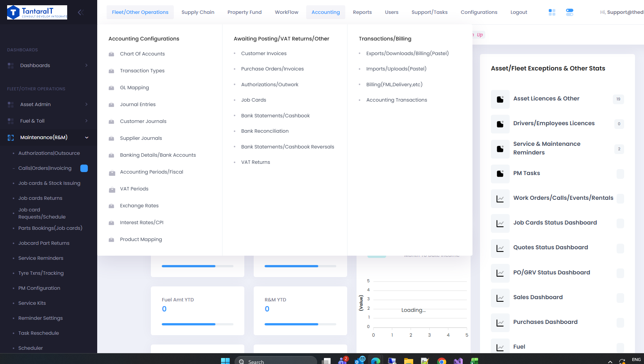This screenshot has width=644, height=364.
Task: Open the WorkFlow menu
Action: click(286, 12)
